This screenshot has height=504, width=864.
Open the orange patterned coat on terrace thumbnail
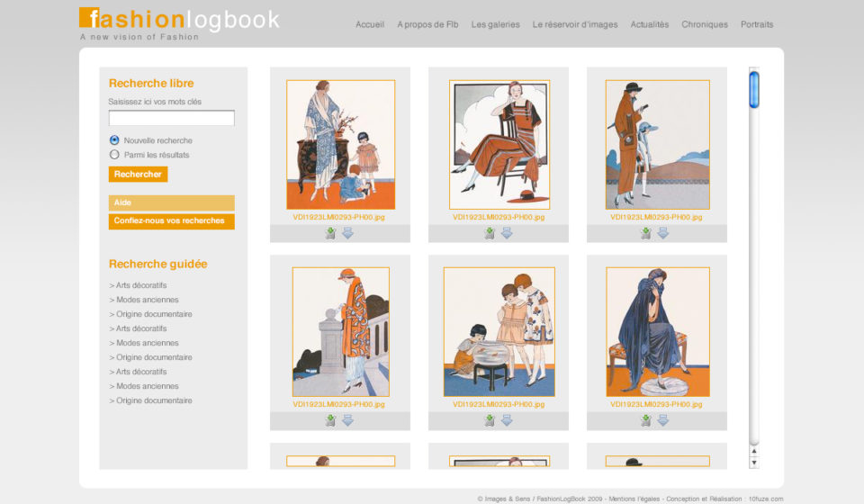(x=340, y=331)
